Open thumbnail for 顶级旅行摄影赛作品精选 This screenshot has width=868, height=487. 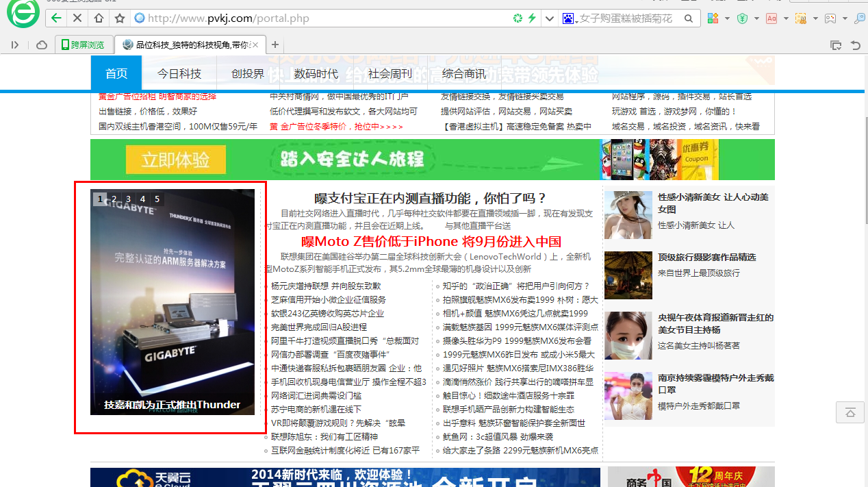pyautogui.click(x=628, y=275)
